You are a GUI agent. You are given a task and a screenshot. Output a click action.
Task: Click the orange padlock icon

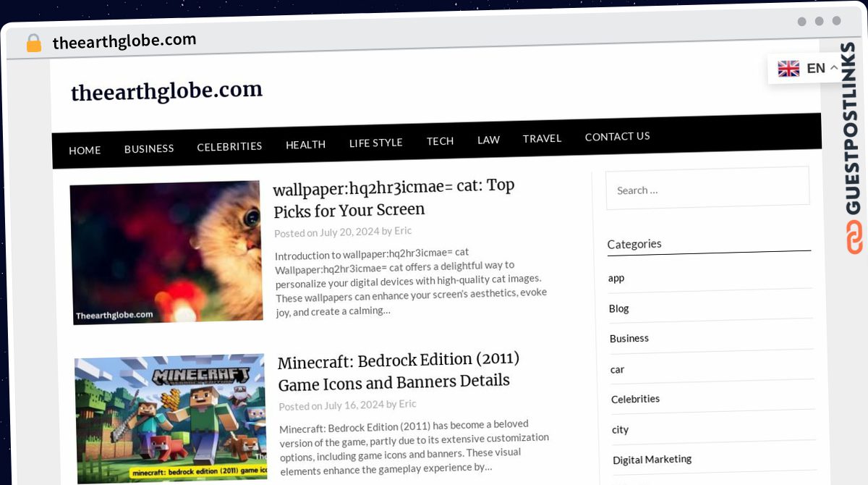click(x=33, y=43)
